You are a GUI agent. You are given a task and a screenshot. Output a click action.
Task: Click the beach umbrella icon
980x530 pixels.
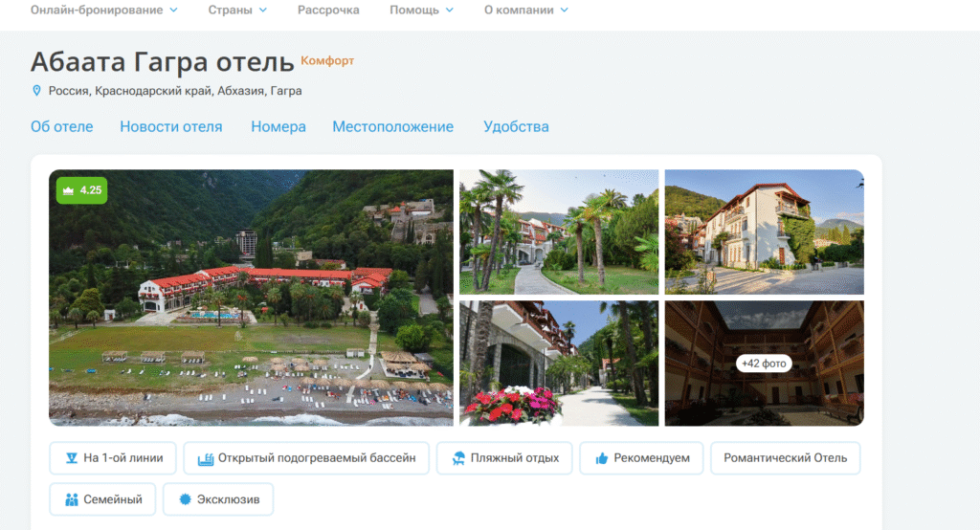click(458, 458)
